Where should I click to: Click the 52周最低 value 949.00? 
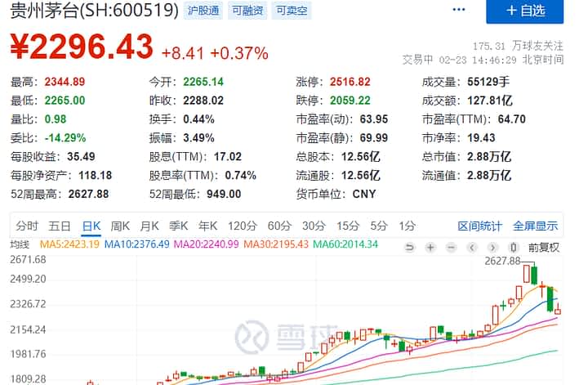click(224, 194)
